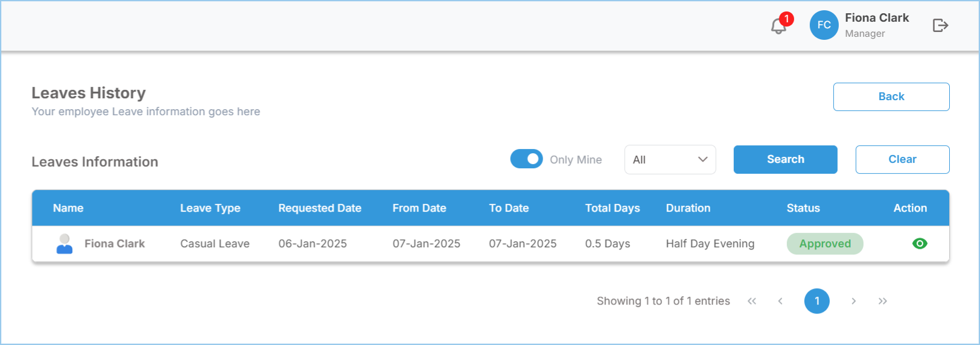This screenshot has height=345, width=980.
Task: Jump to last page of entries
Action: (x=882, y=301)
